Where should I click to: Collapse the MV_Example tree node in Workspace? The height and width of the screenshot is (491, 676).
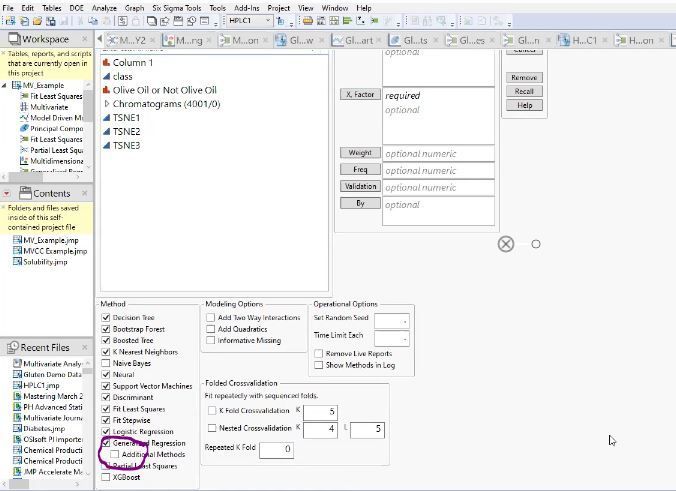point(4,85)
